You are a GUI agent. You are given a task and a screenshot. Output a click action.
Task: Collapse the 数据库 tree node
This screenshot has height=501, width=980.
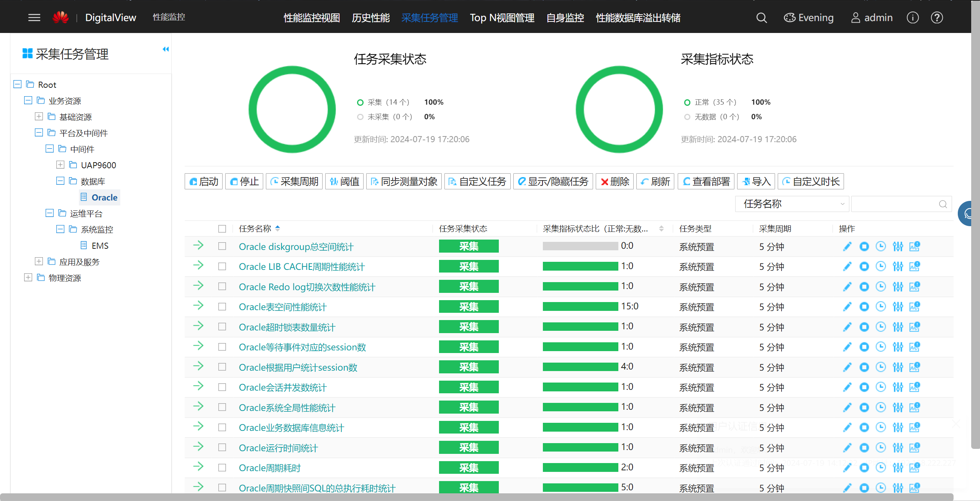[x=60, y=181]
